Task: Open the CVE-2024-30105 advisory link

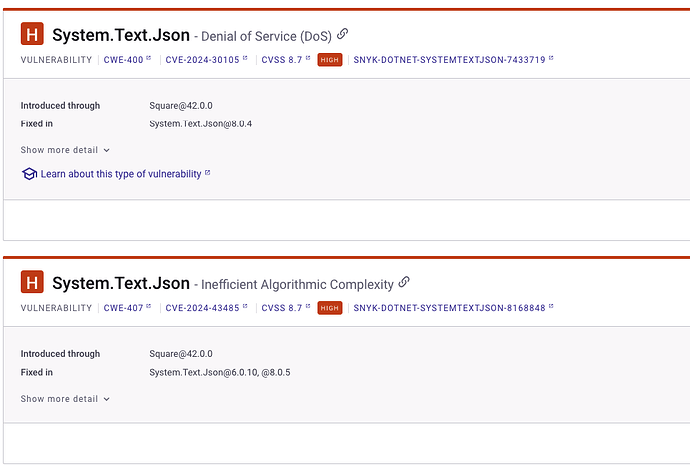Action: point(203,59)
